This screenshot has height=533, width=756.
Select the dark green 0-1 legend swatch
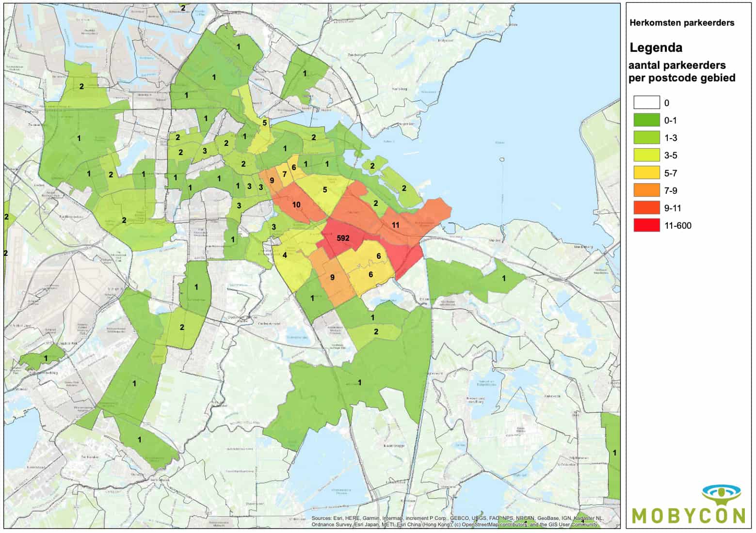point(646,120)
